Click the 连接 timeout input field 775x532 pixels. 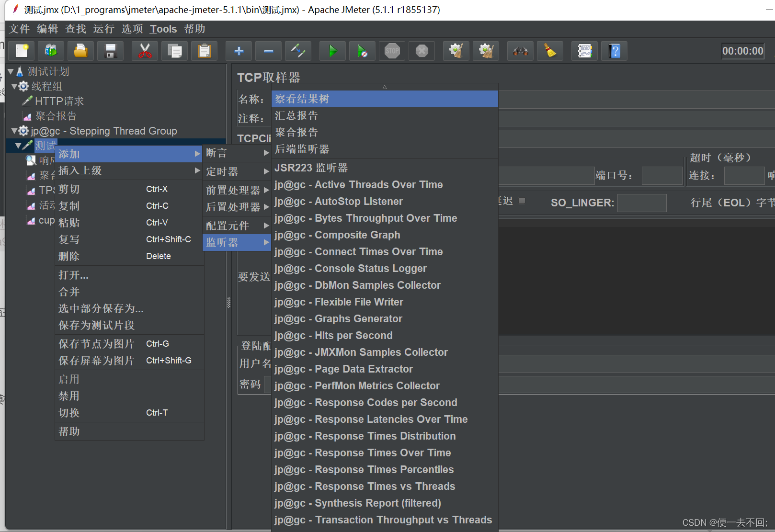tap(744, 176)
